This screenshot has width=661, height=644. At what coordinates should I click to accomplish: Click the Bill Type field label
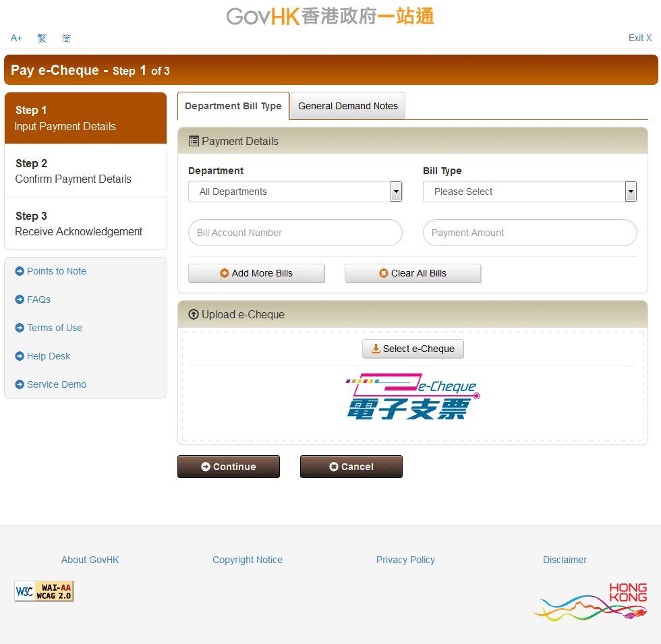[442, 171]
